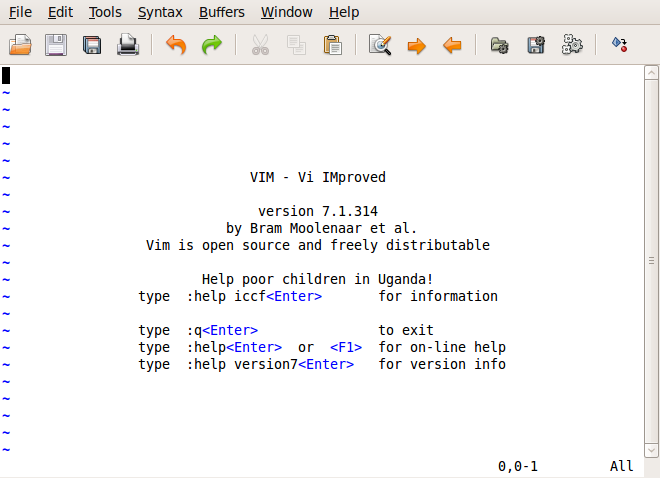Image resolution: width=660 pixels, height=478 pixels.
Task: Print the buffer with the printer icon
Action: (128, 45)
